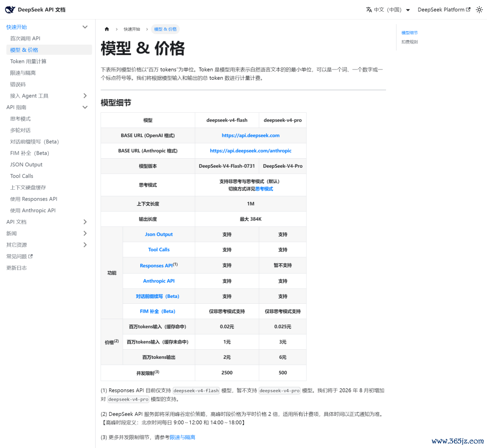Click 快速开始 breadcrumb item
This screenshot has height=448, width=487.
pyautogui.click(x=132, y=29)
